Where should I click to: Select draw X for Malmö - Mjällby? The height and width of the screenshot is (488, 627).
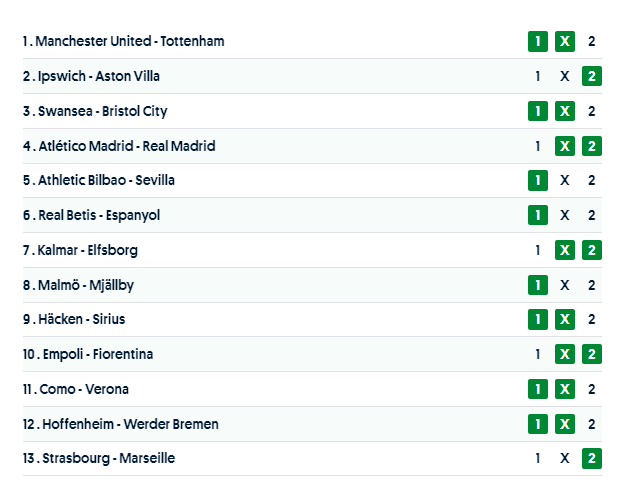[565, 285]
